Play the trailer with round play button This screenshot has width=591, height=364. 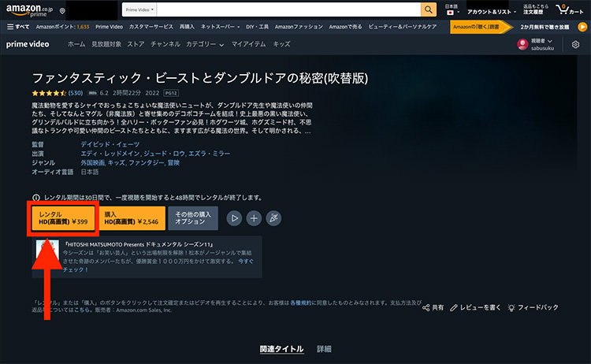tap(235, 218)
